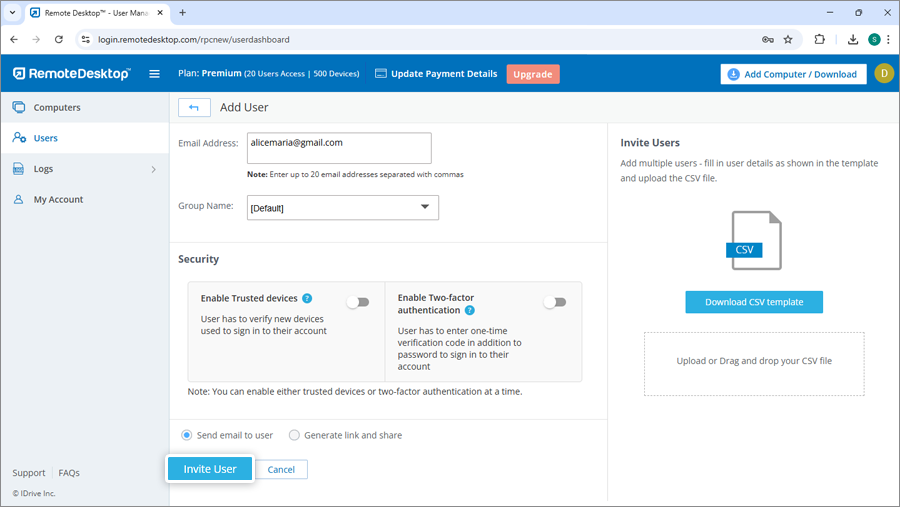Open the FAQs link

pos(69,473)
